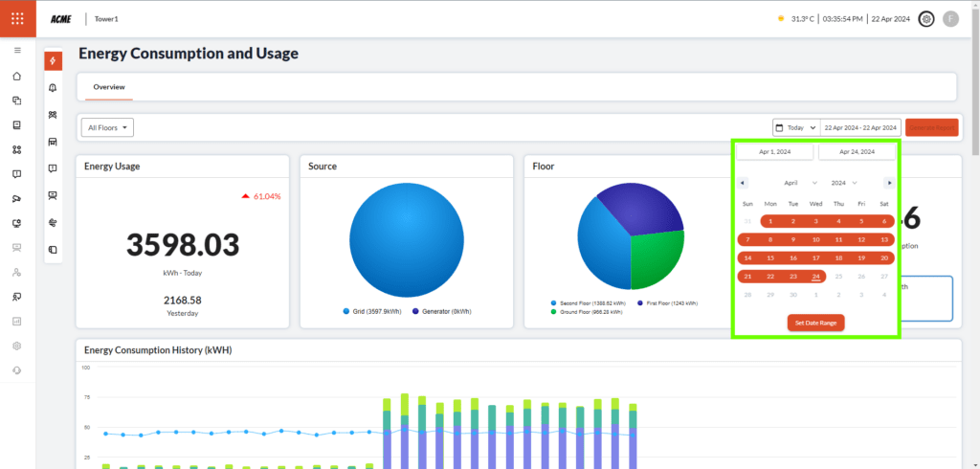
Task: Click the user avatar icon
Action: 950,18
